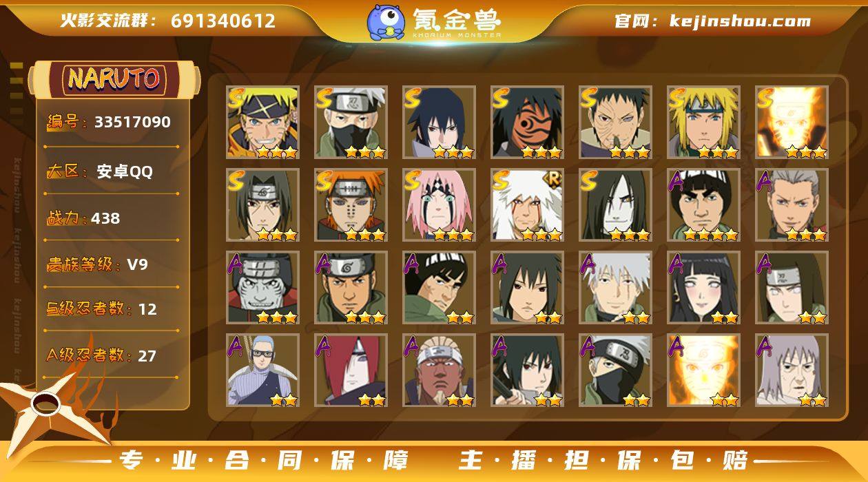Select the Killer Bee dark-skinned A-rank portrait

(x=439, y=370)
